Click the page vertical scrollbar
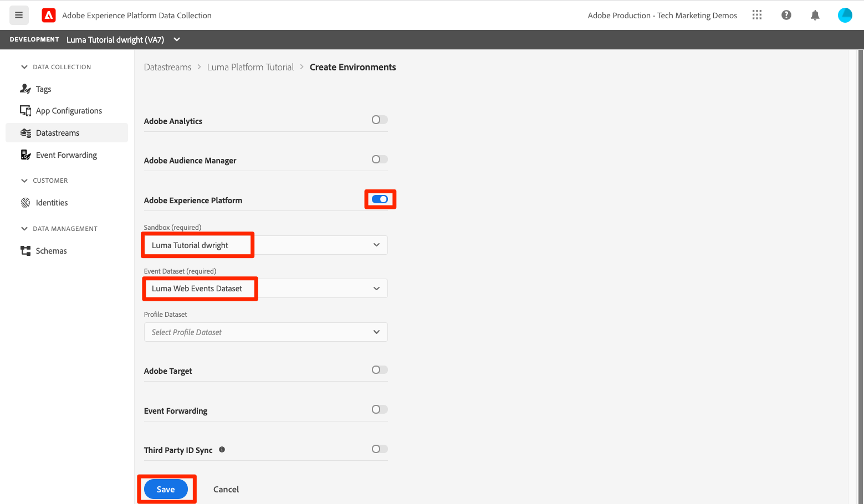The width and height of the screenshot is (864, 504). 860,277
